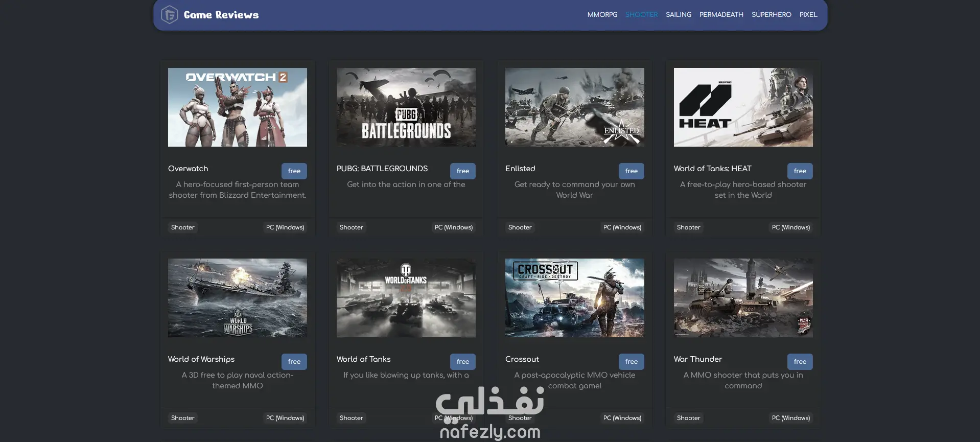Open the PIXEL category
Screen dimensions: 980x442
[808, 15]
